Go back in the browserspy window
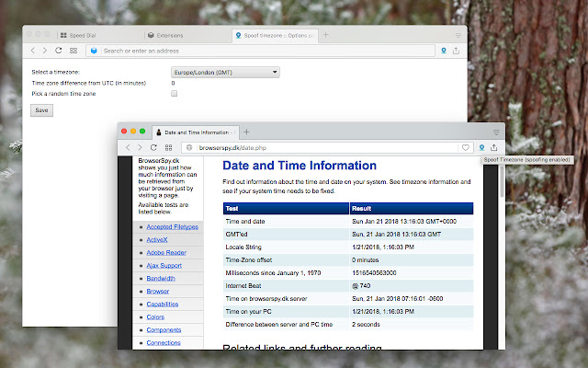588x368 pixels. coord(127,147)
